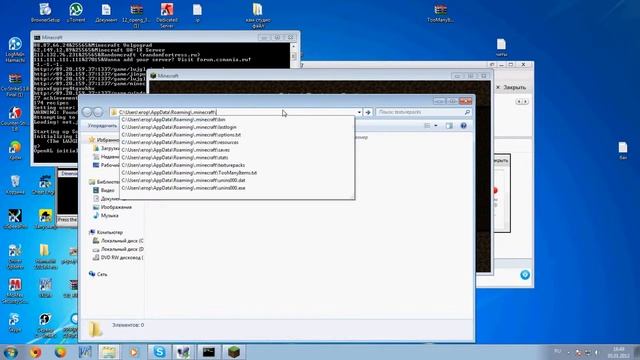640x360 pixels.
Task: Select Компьютер in the navigation pane
Action: tap(106, 232)
